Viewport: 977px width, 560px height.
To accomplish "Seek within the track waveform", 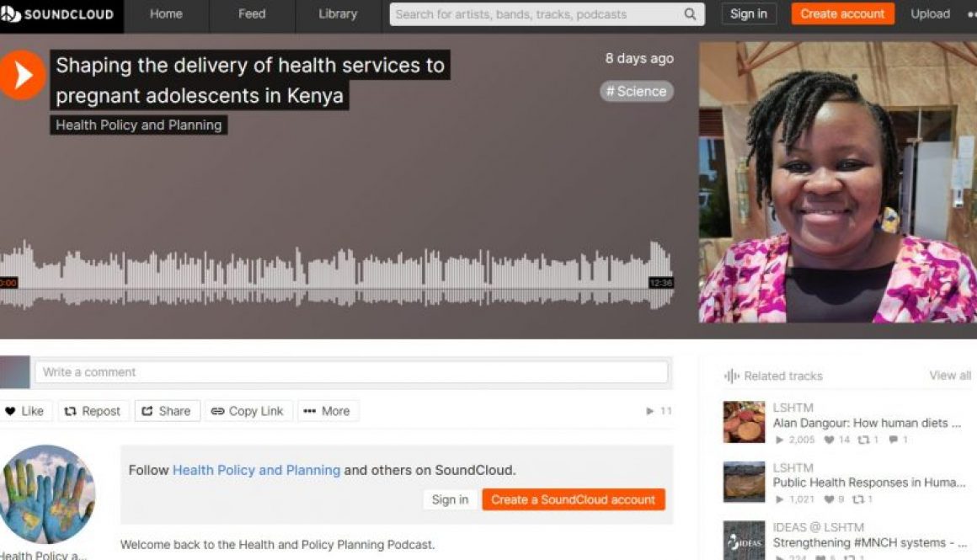I will point(336,274).
